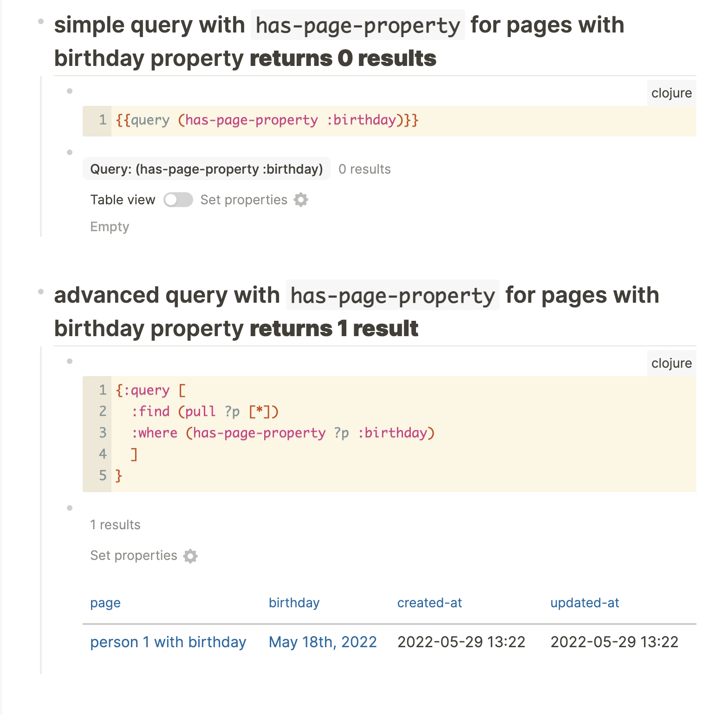Open the May 18th, 2022 date page
Screen dimensions: 728x715
click(x=323, y=642)
